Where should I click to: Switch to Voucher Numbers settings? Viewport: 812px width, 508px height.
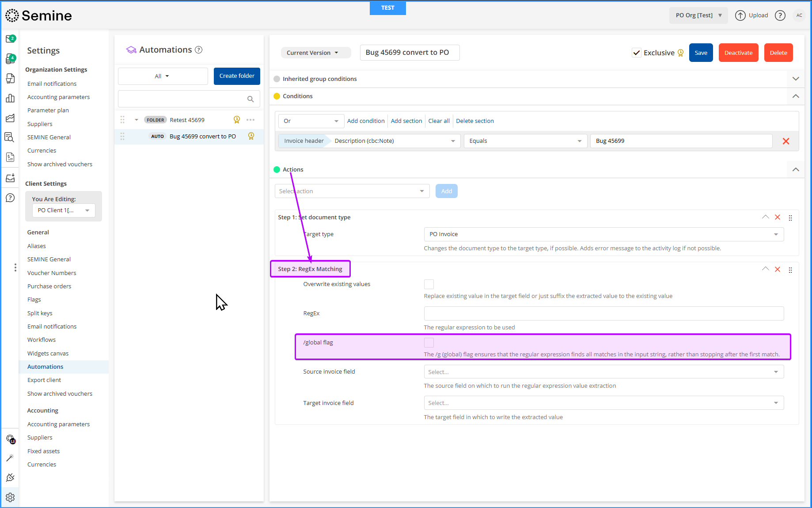51,273
